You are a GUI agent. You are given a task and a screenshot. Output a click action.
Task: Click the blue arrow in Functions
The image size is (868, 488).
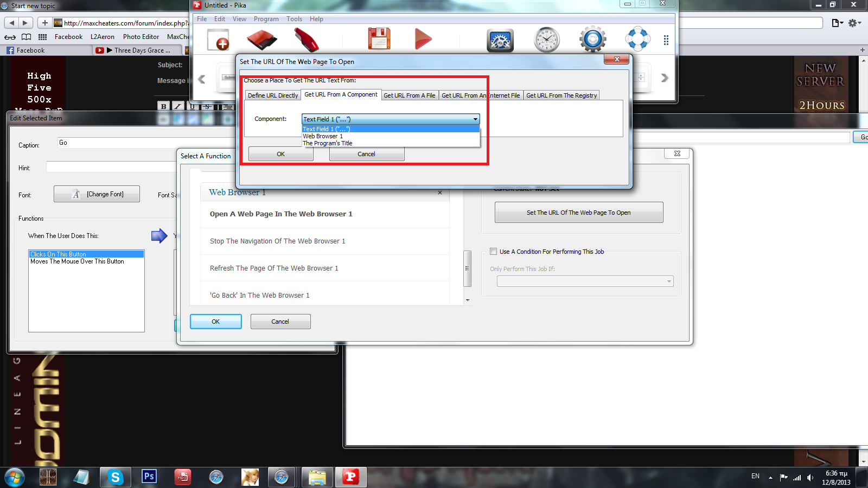[x=159, y=236]
